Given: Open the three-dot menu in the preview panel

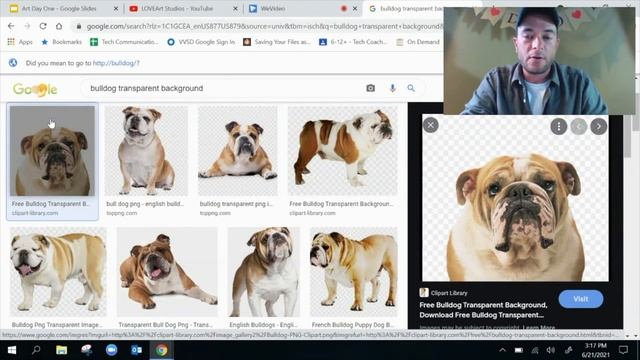Looking at the screenshot, I should [559, 127].
